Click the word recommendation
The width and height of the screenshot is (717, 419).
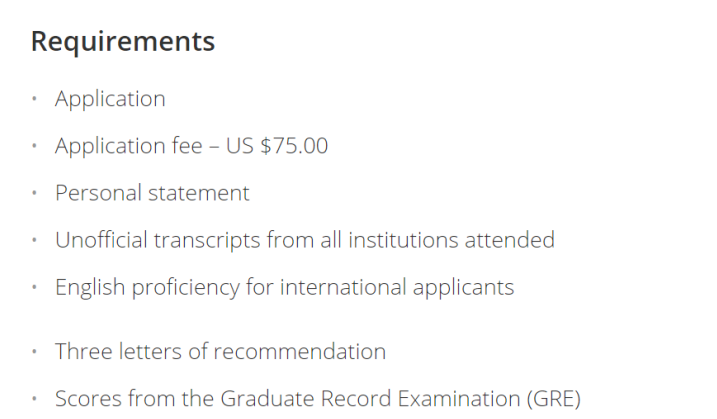(300, 352)
